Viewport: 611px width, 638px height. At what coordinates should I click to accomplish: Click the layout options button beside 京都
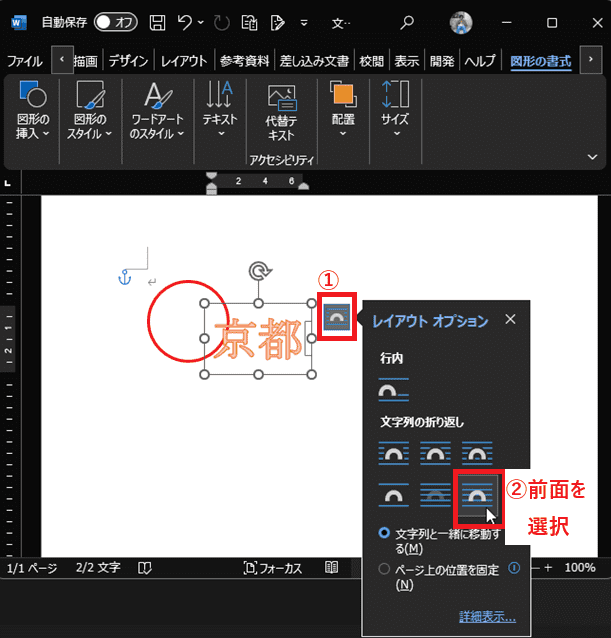[337, 317]
